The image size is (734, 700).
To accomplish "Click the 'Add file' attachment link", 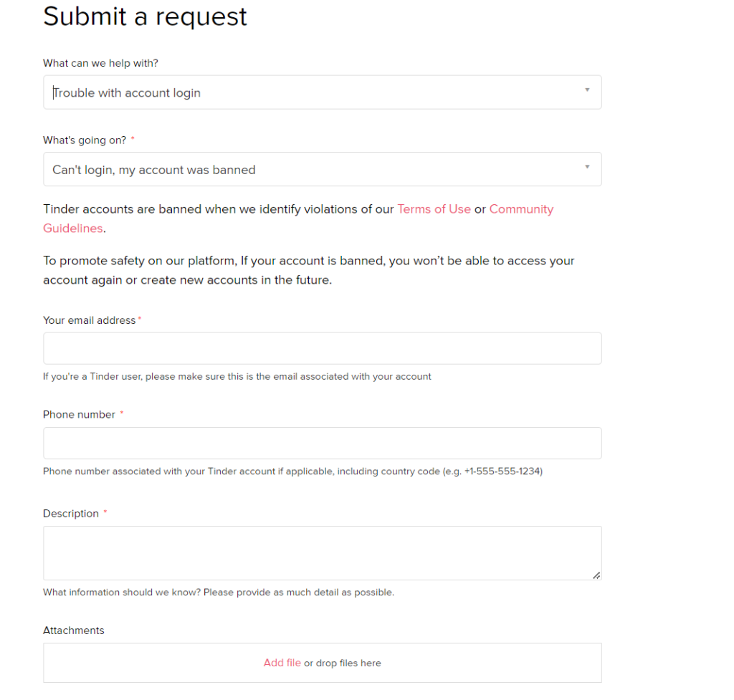I will pyautogui.click(x=282, y=663).
